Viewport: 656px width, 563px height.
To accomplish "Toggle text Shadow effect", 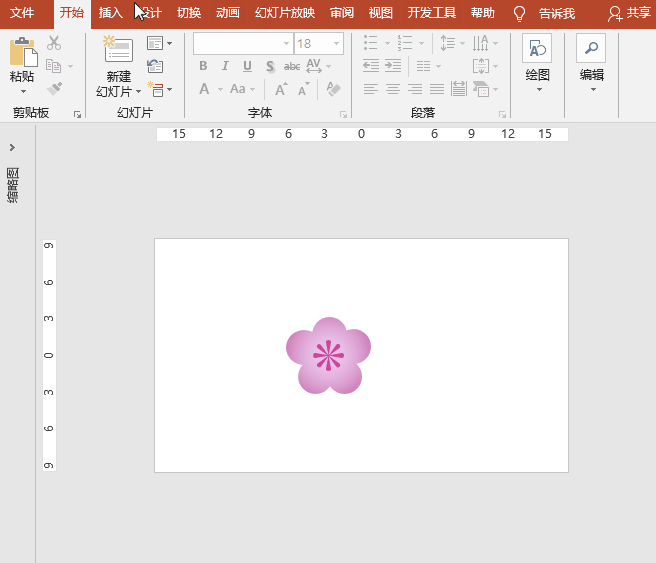I will pyautogui.click(x=270, y=67).
